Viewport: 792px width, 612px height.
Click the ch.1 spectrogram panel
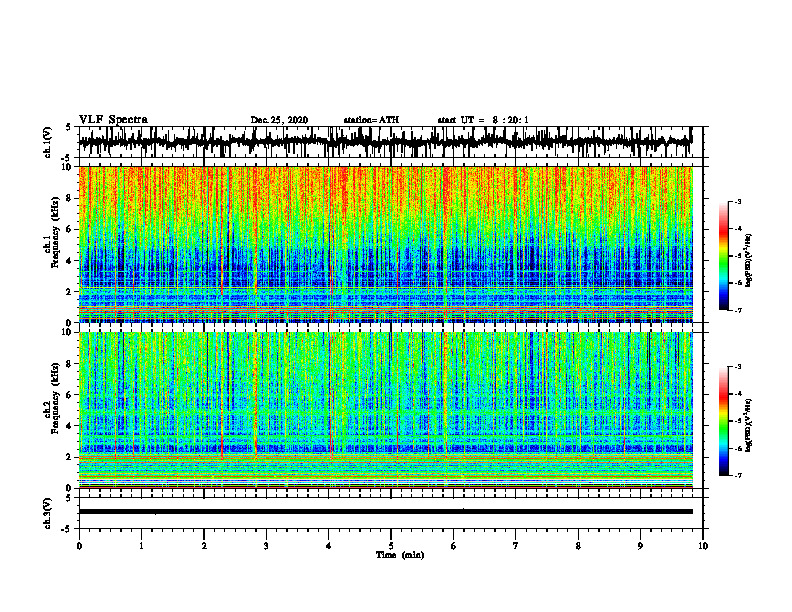tap(386, 244)
